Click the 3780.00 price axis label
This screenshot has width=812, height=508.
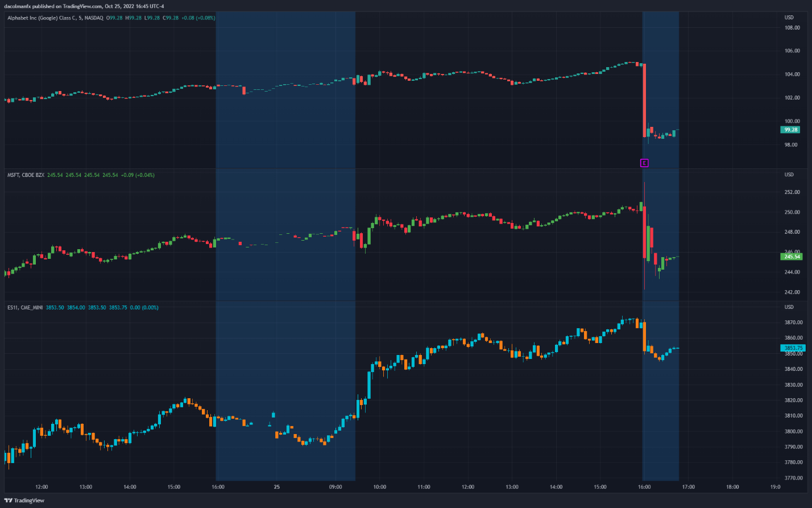click(793, 463)
